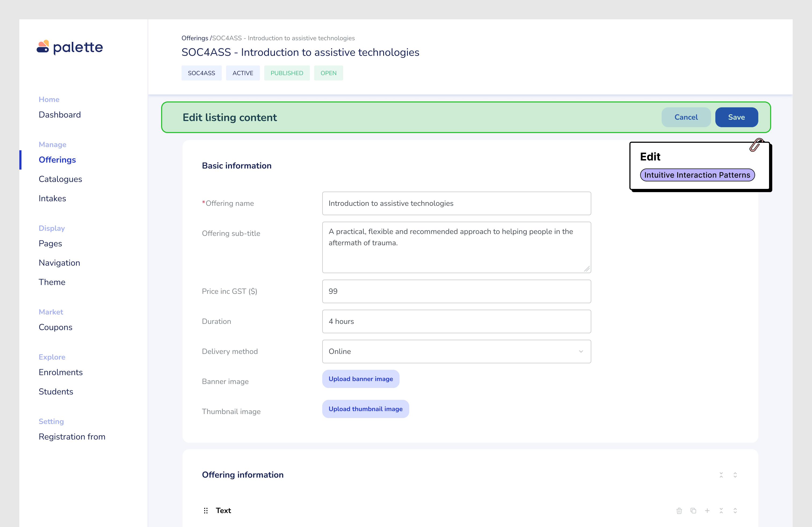812x527 pixels.
Task: Follow the Offerings breadcrumb link
Action: coord(194,38)
